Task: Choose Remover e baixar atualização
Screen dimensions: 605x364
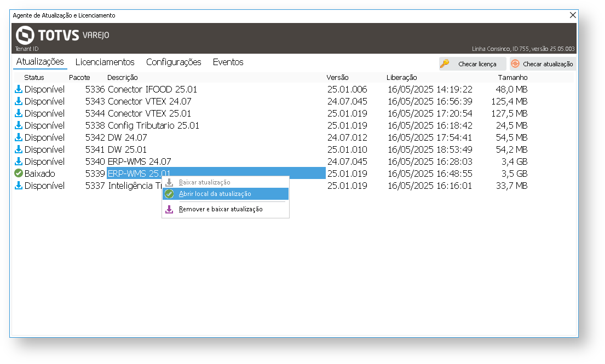Action: (x=226, y=210)
